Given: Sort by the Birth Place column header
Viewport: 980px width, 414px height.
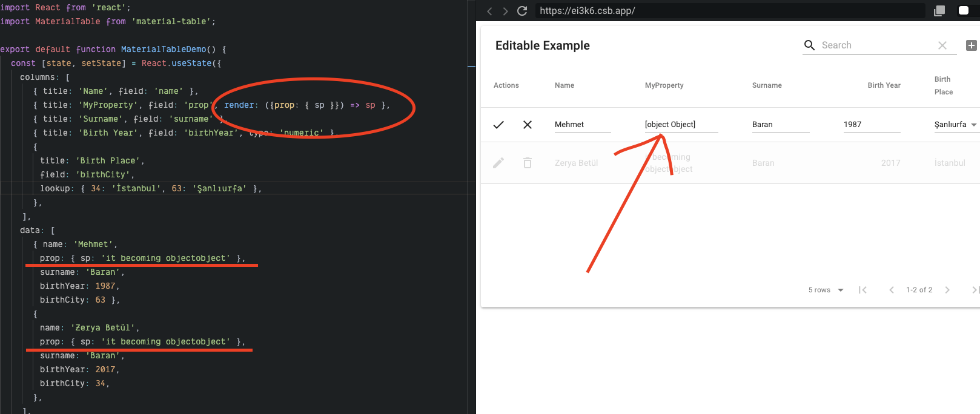Looking at the screenshot, I should pos(944,85).
